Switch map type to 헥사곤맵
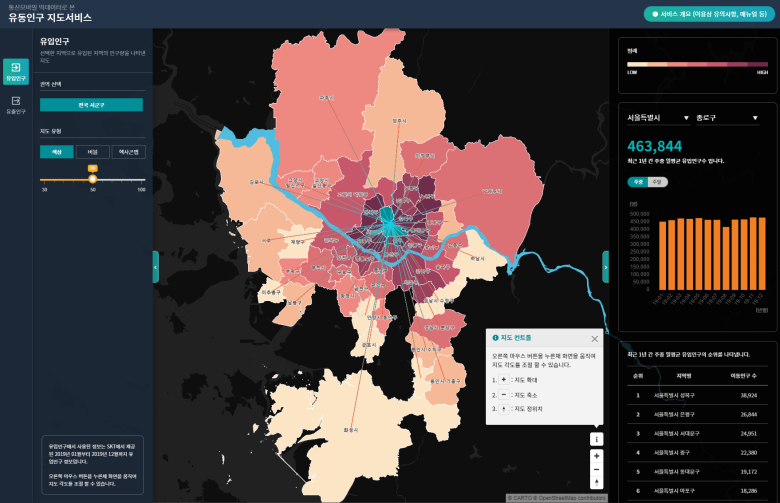The image size is (780, 503). [128, 152]
